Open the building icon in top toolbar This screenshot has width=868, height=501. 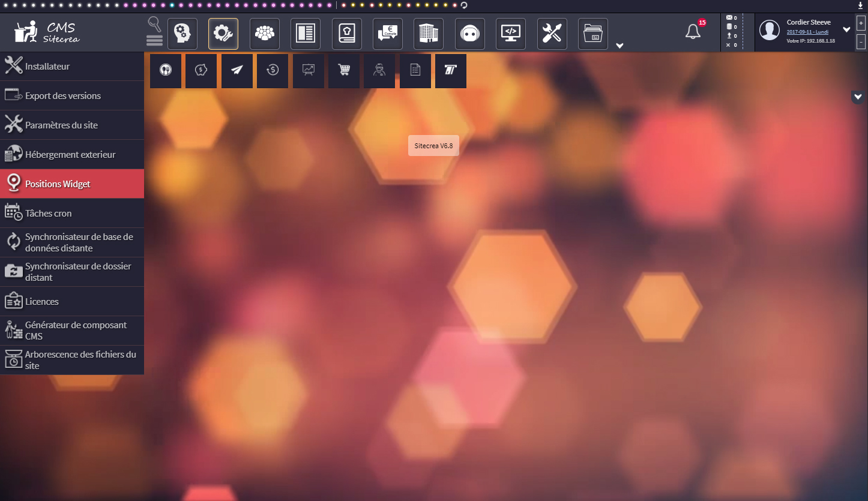[x=428, y=34]
